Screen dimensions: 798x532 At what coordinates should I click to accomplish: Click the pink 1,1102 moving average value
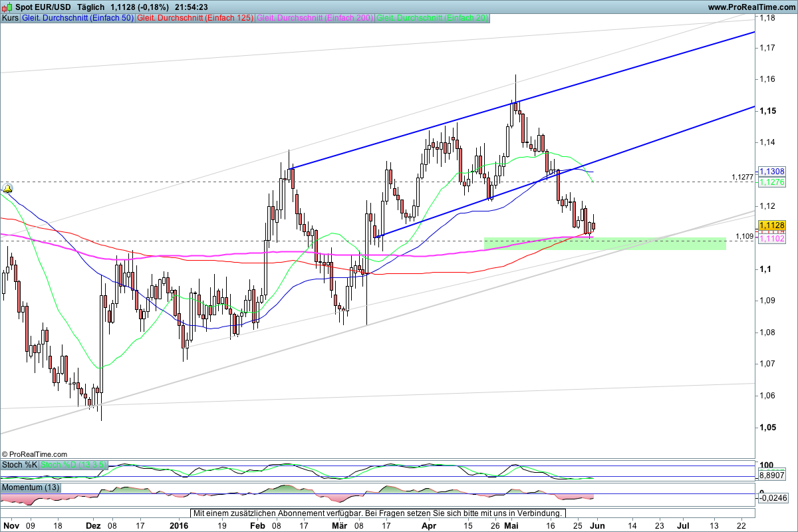coord(772,239)
